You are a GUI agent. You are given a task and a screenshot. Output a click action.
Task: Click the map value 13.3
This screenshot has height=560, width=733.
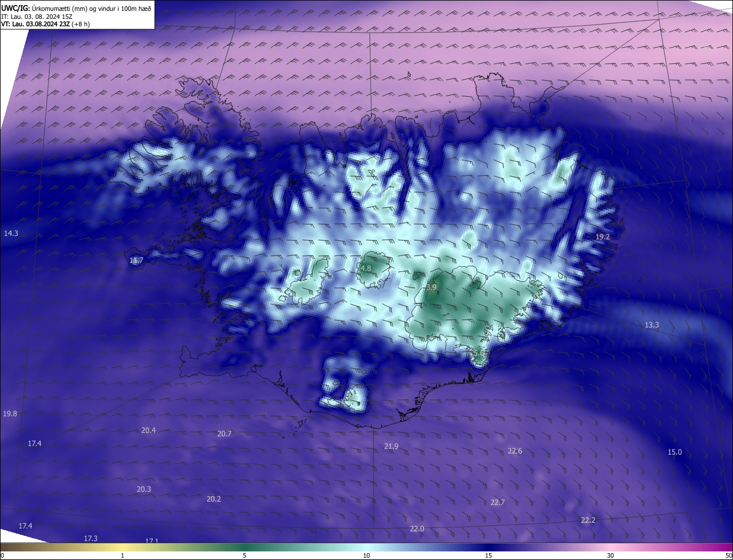[x=652, y=325]
